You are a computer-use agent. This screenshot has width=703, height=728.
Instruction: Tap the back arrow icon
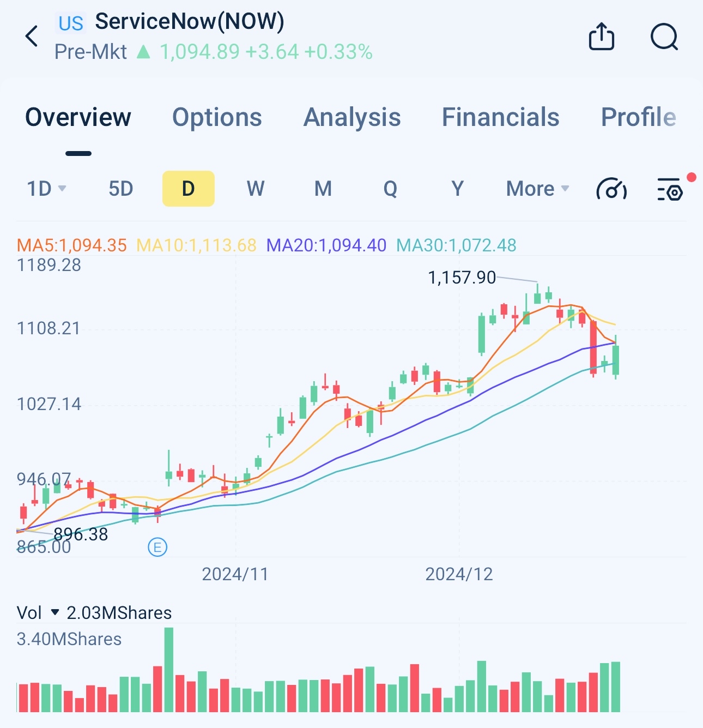point(32,37)
